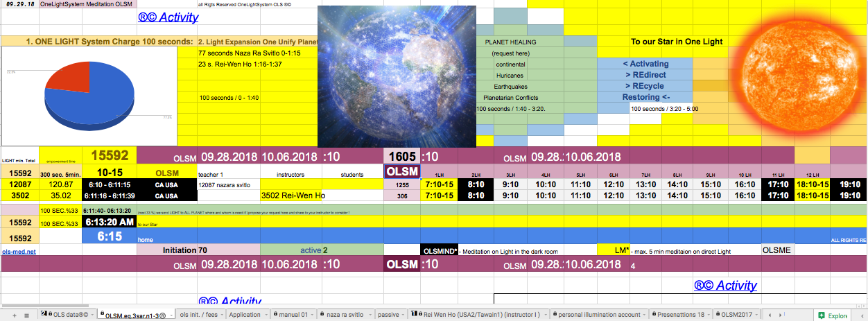Switch to Presenattions 18 tab
The height and width of the screenshot is (321, 868).
click(682, 315)
